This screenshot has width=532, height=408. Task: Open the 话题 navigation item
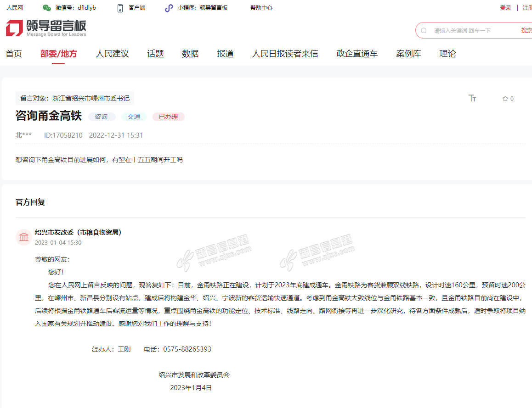tap(155, 54)
